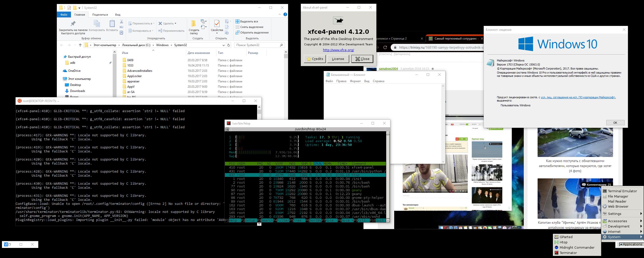Open the Properties dropdown arrow
This screenshot has height=258, width=644.
[217, 34]
